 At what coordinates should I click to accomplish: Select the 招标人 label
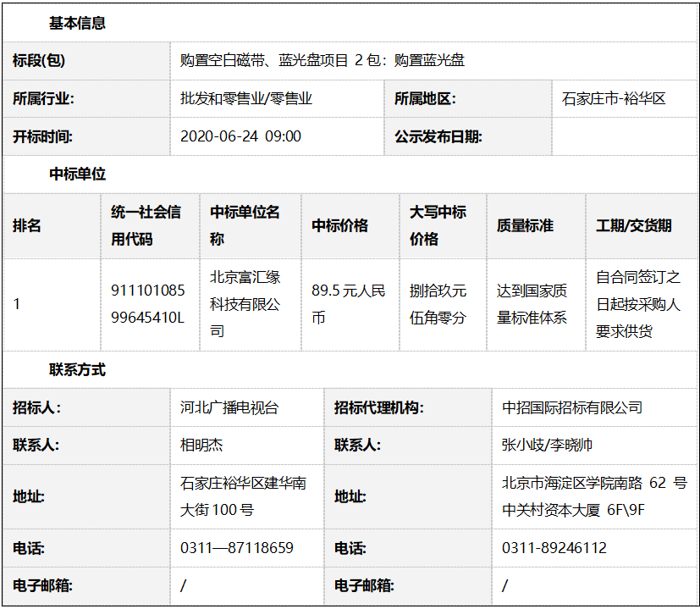pyautogui.click(x=36, y=408)
